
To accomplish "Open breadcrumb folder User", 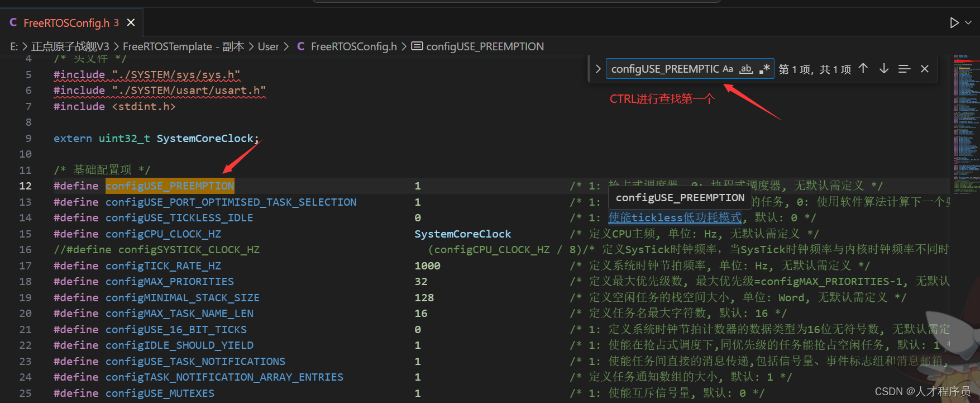I will [x=268, y=46].
